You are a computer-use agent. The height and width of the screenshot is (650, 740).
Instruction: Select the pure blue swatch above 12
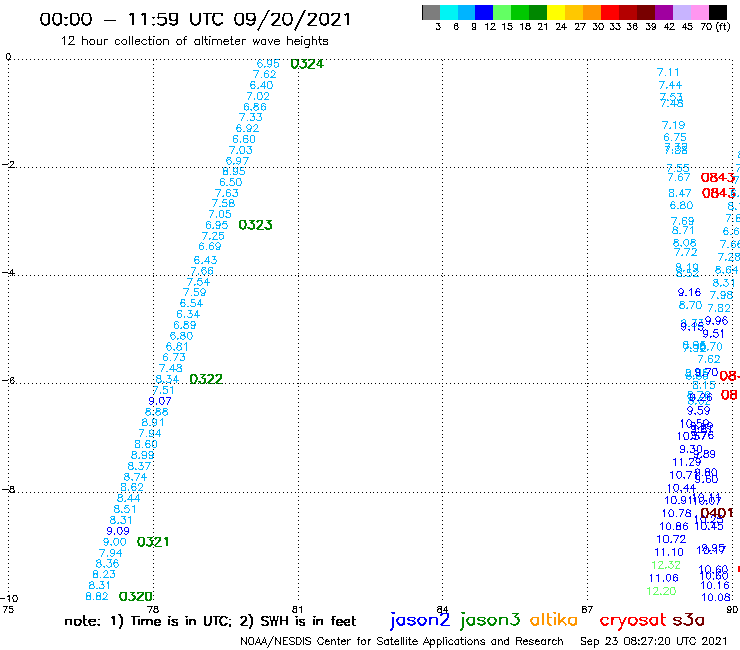point(484,13)
